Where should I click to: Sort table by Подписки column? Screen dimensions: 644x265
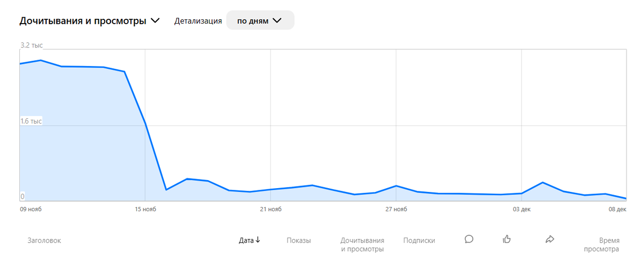point(419,240)
